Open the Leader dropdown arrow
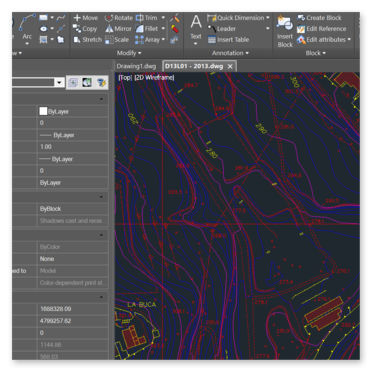 pyautogui.click(x=267, y=29)
